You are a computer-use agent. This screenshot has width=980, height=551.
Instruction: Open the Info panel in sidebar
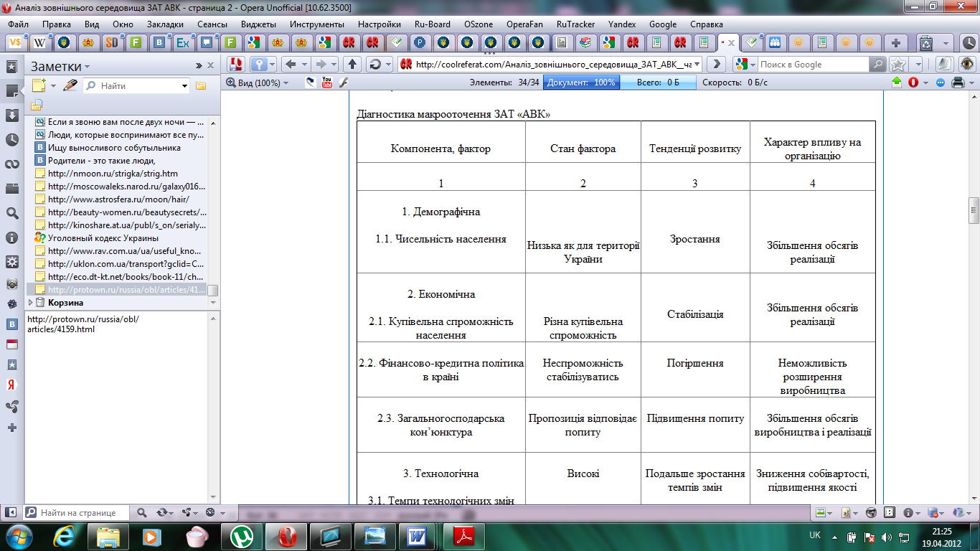click(11, 237)
